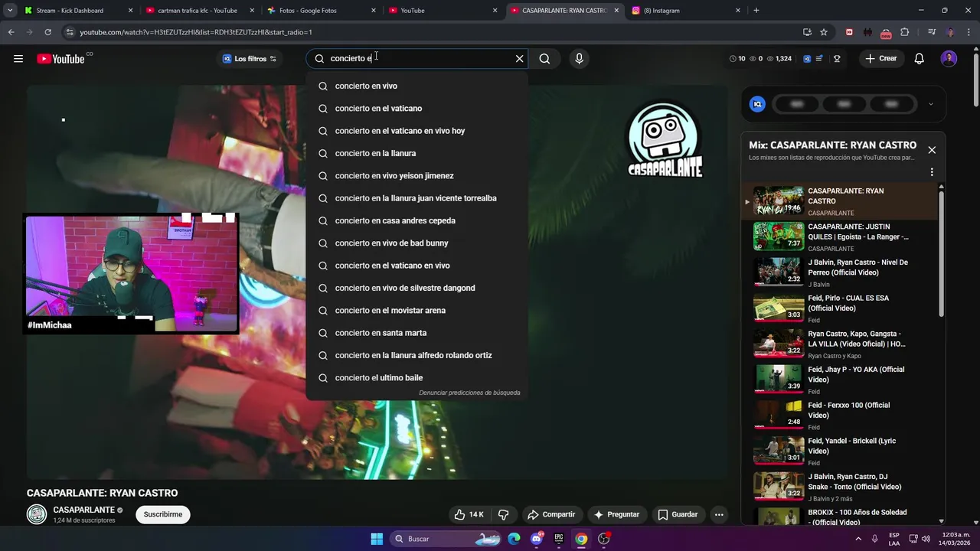Expand the vidIQ panel chevron
Image resolution: width=980 pixels, height=551 pixels.
pos(930,104)
